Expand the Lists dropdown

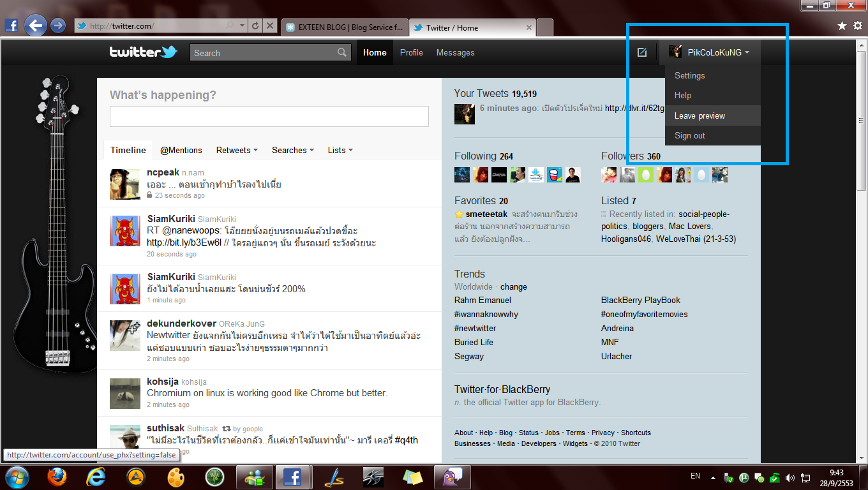click(x=340, y=150)
